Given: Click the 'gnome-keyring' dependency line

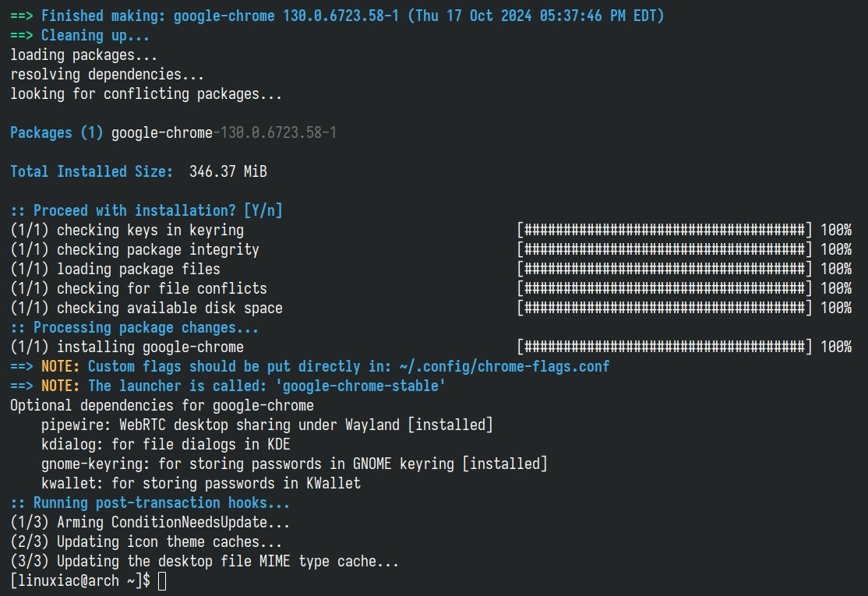Looking at the screenshot, I should click(x=294, y=464).
